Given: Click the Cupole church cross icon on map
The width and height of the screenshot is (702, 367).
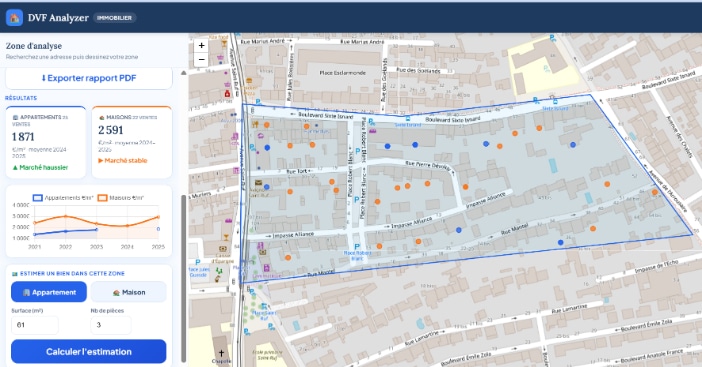Looking at the screenshot, I should [221, 353].
